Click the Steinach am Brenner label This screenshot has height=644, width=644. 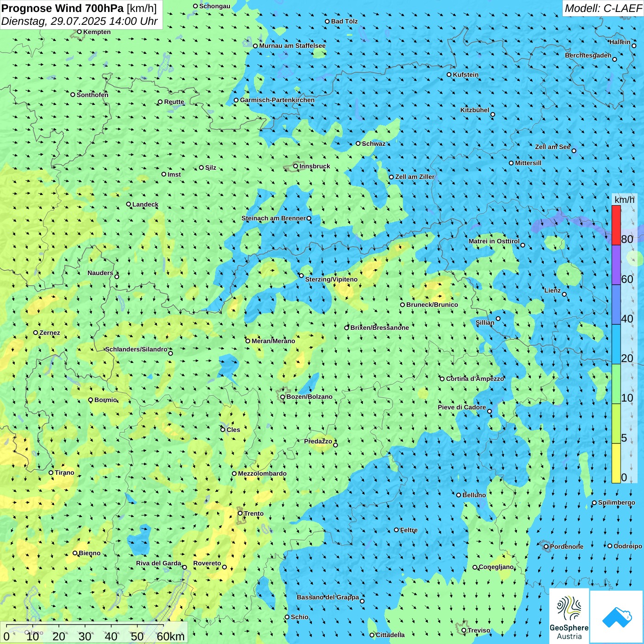coord(274,218)
